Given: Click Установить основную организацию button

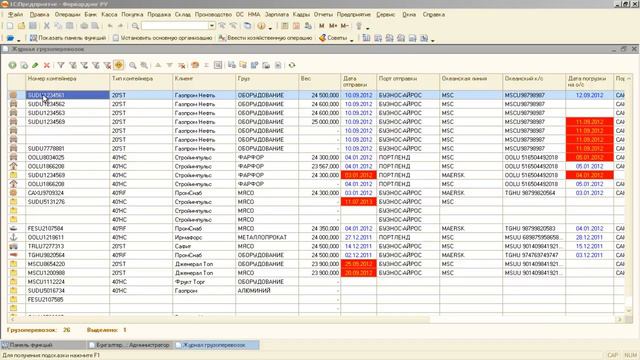Looking at the screenshot, I should coord(162,38).
